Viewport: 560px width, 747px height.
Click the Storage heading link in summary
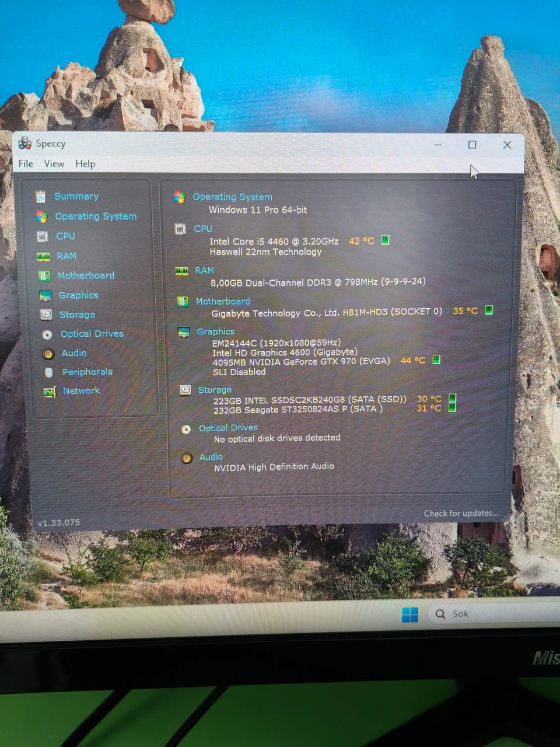tap(215, 389)
